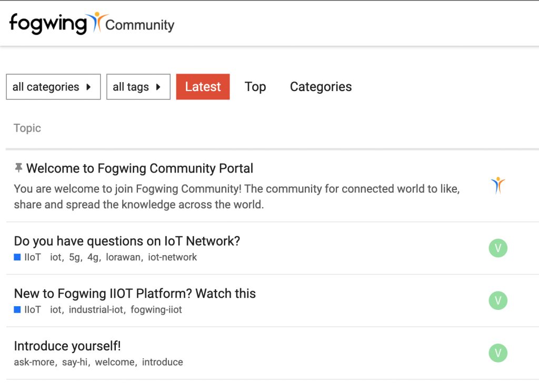Image resolution: width=539 pixels, height=392 pixels.
Task: Click the Welcome topic excerpt text
Action: click(237, 196)
